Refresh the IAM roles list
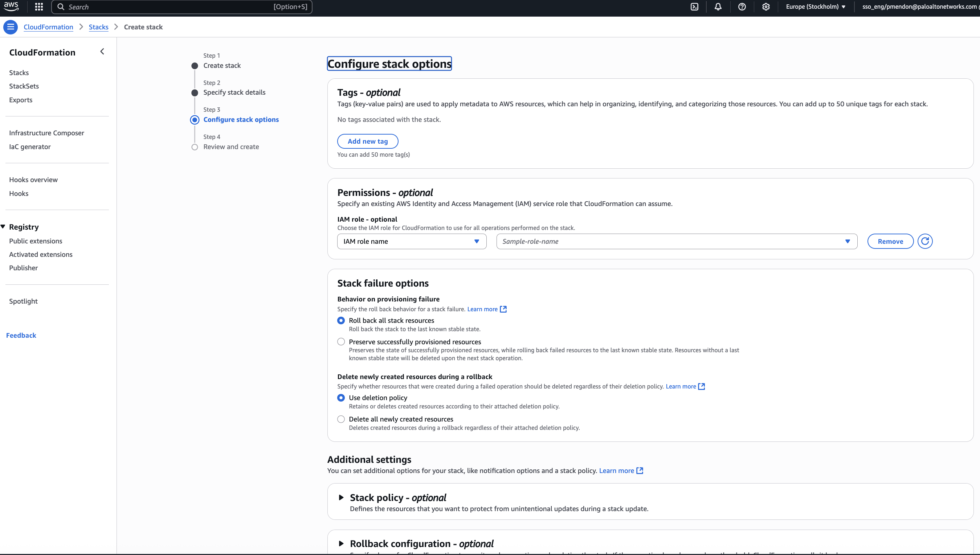This screenshot has width=980, height=555. pos(925,241)
